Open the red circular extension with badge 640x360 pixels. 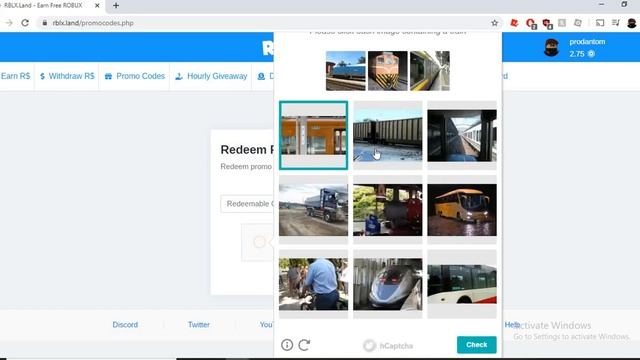point(531,23)
